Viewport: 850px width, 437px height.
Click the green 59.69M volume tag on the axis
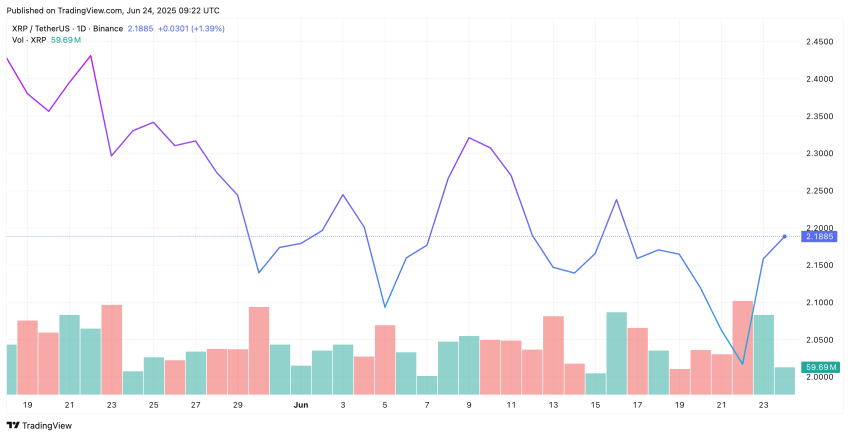point(820,367)
